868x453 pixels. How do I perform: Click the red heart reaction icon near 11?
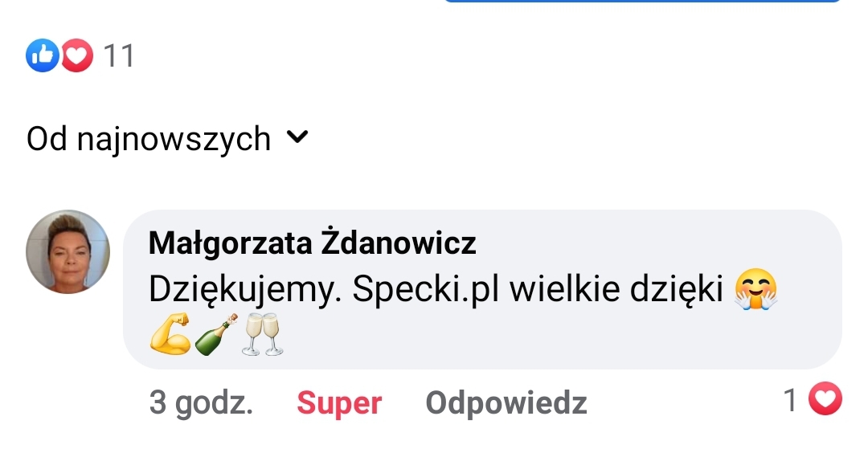tap(77, 55)
